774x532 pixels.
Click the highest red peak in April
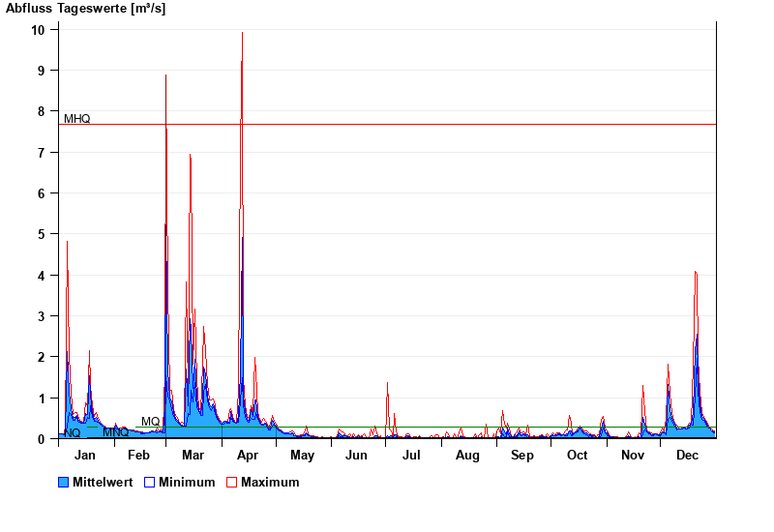pos(242,34)
